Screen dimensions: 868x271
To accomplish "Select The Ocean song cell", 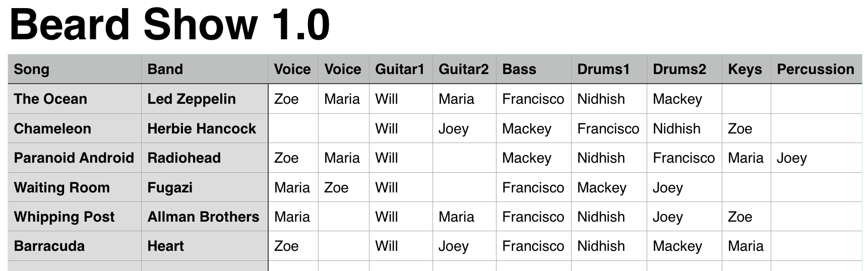I will pos(75,99).
